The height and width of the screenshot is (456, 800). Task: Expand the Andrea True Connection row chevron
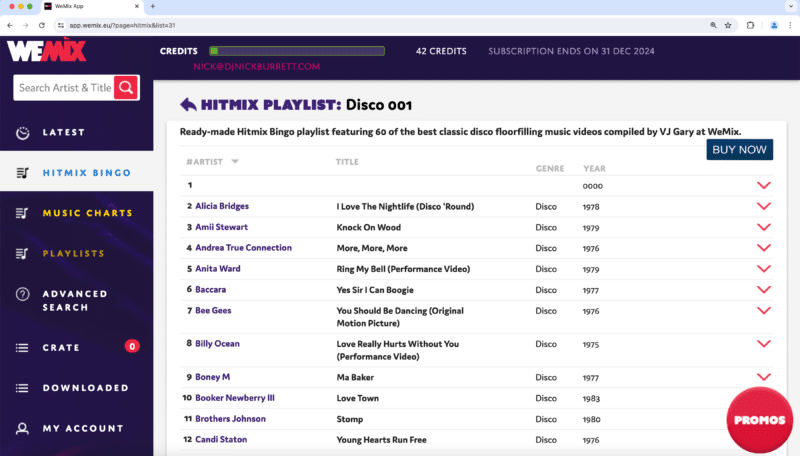tap(764, 248)
